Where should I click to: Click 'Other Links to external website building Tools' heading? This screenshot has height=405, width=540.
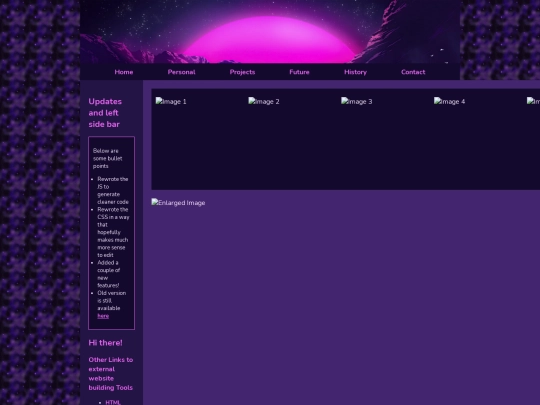pos(111,373)
